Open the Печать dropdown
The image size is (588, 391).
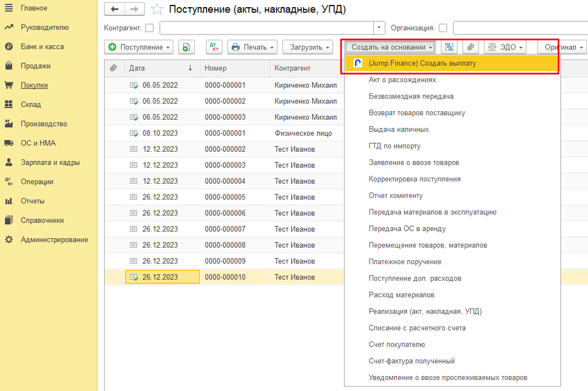point(252,48)
